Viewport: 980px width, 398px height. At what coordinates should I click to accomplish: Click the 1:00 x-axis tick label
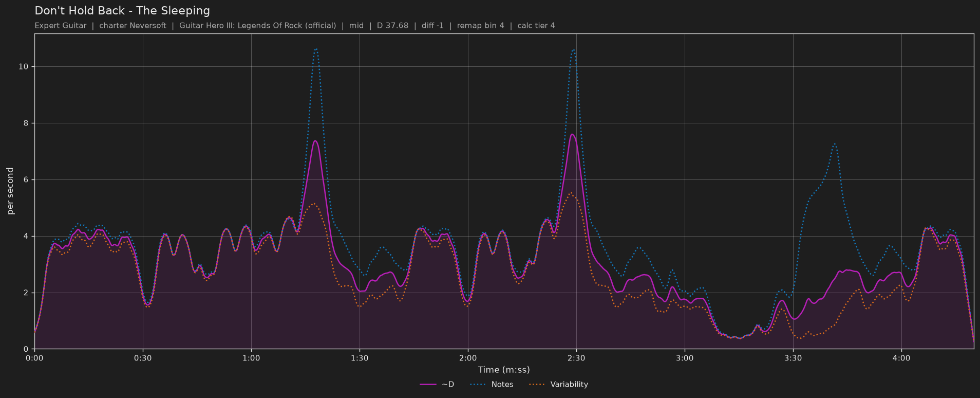251,358
